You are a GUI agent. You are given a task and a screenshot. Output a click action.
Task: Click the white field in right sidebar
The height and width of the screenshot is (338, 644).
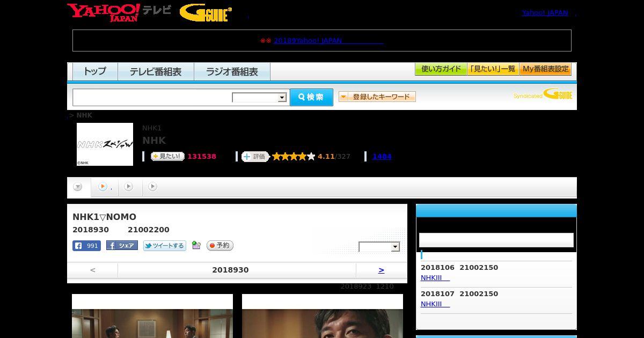(x=496, y=240)
